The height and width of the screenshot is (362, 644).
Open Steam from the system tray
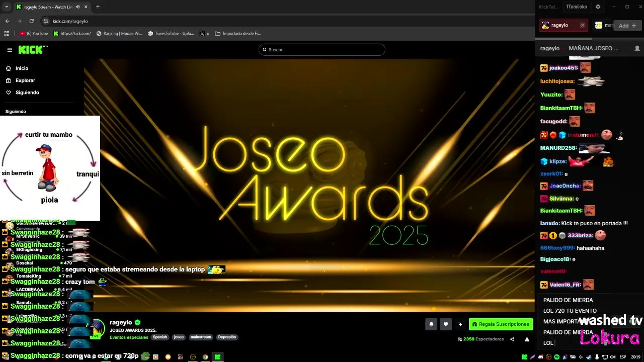pos(589,357)
